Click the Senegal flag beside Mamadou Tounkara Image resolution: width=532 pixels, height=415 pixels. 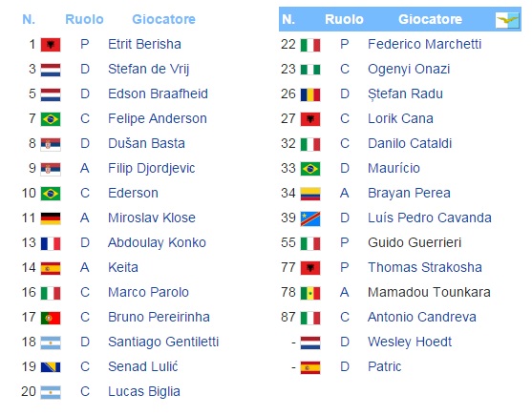click(310, 293)
